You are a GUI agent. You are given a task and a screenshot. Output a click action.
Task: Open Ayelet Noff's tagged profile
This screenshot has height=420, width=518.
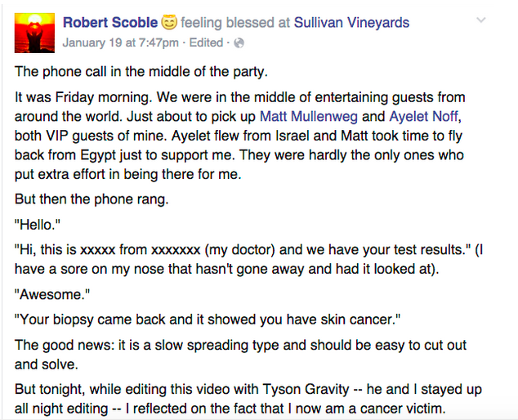tap(423, 116)
